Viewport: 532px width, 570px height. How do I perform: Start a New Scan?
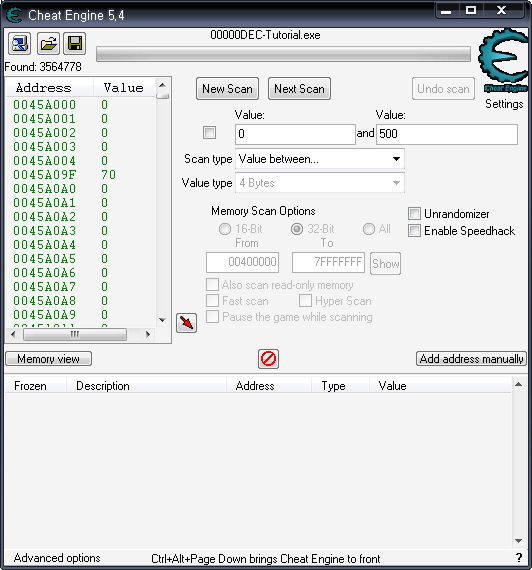point(227,89)
